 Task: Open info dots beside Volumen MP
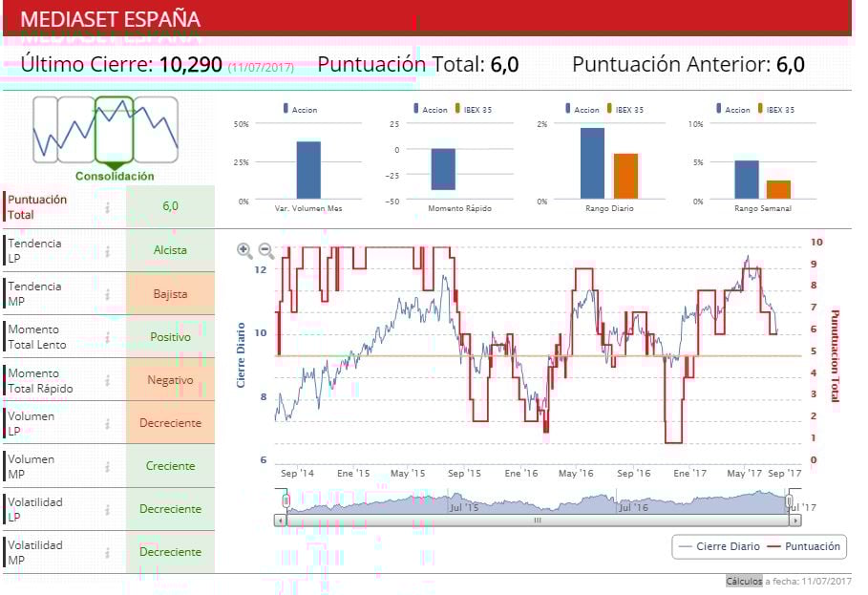pos(107,467)
